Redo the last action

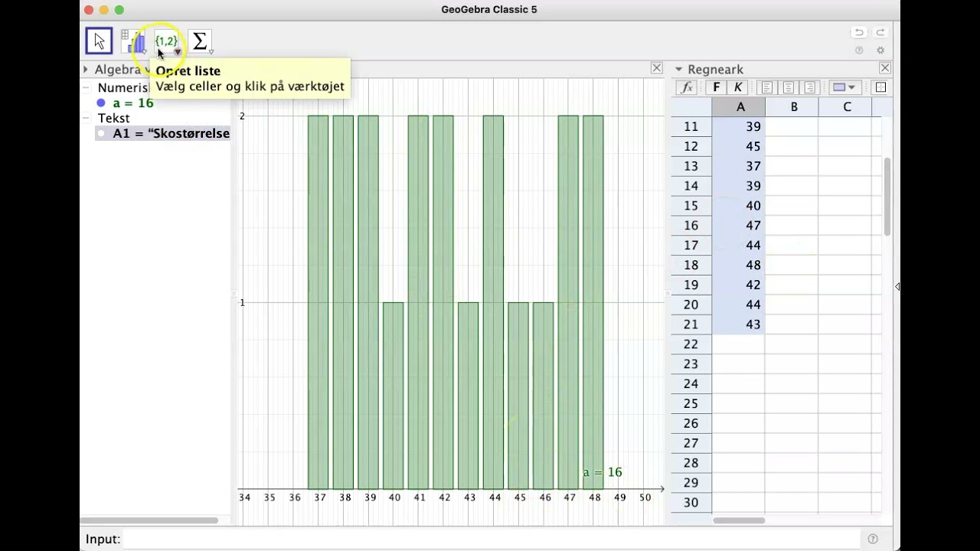coord(880,32)
